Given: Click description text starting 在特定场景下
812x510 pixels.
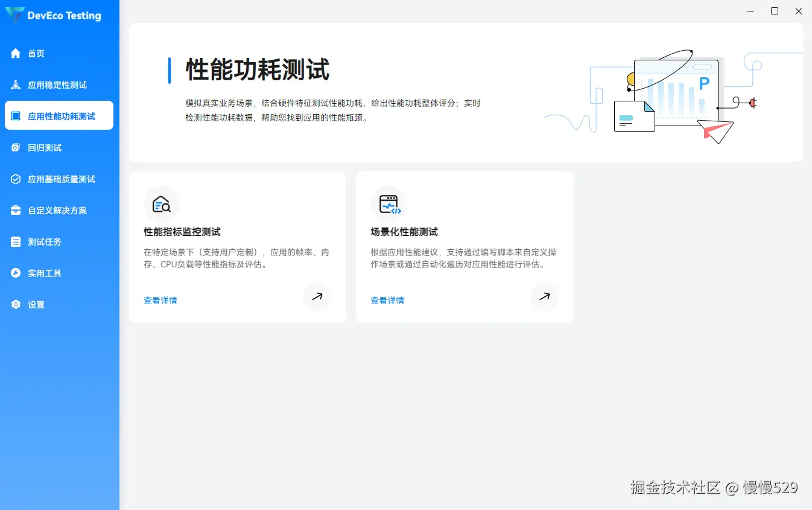Looking at the screenshot, I should tap(236, 258).
